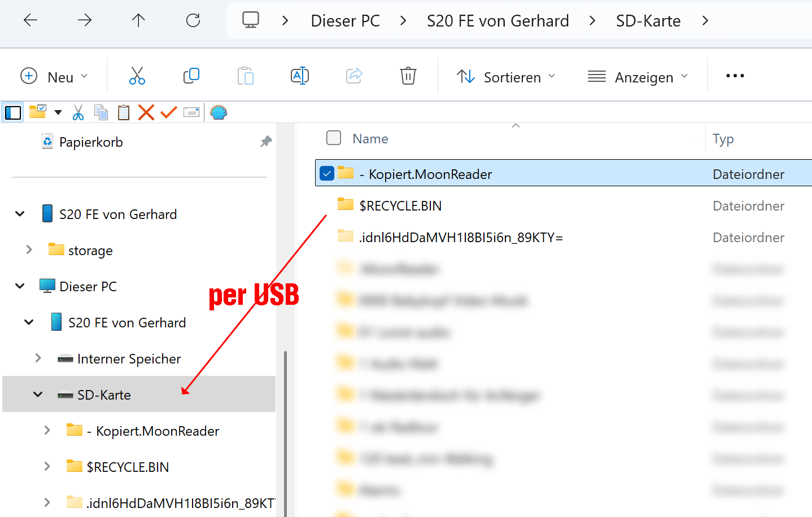This screenshot has width=812, height=517.
Task: Collapse top S20 FE von Gerhard node
Action: click(20, 214)
